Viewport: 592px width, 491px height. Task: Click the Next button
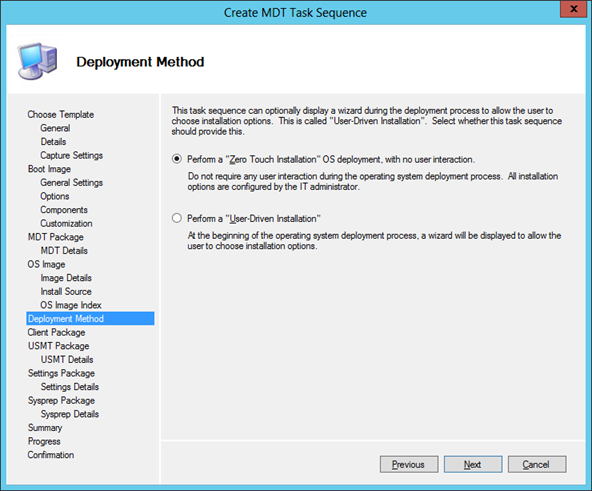[x=473, y=464]
